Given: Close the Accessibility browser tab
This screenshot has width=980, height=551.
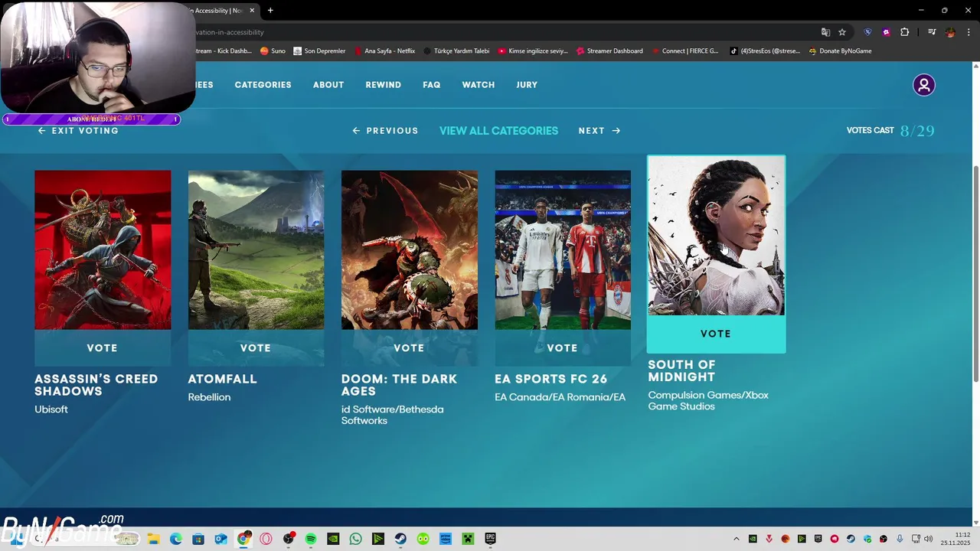Looking at the screenshot, I should 252,11.
